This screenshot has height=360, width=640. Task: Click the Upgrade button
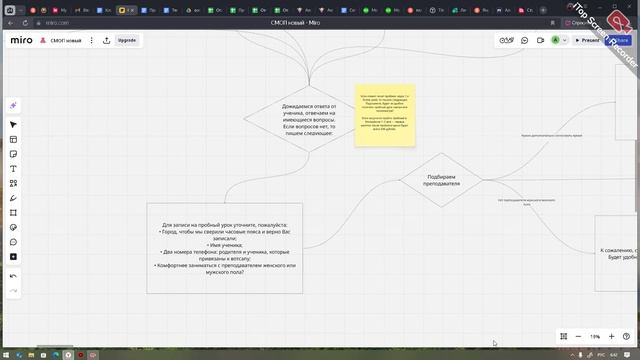[x=127, y=40]
